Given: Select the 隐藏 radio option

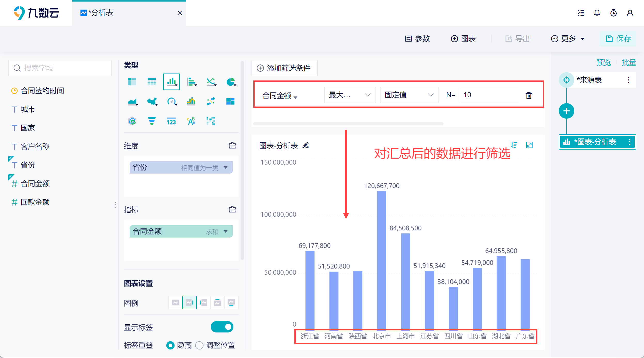Looking at the screenshot, I should click(170, 345).
